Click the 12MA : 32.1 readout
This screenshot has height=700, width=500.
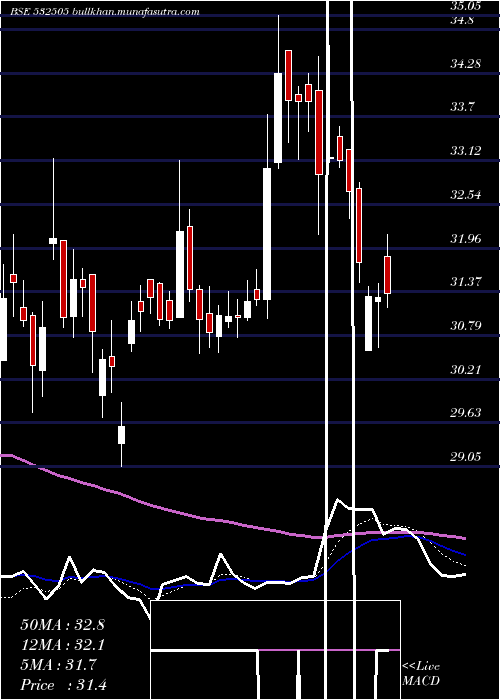(x=62, y=645)
